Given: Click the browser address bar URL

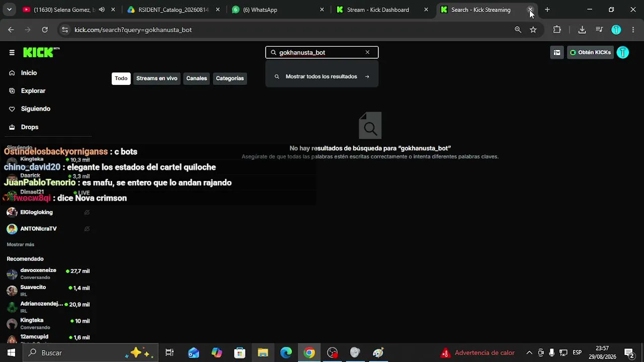Looking at the screenshot, I should tap(133, 30).
